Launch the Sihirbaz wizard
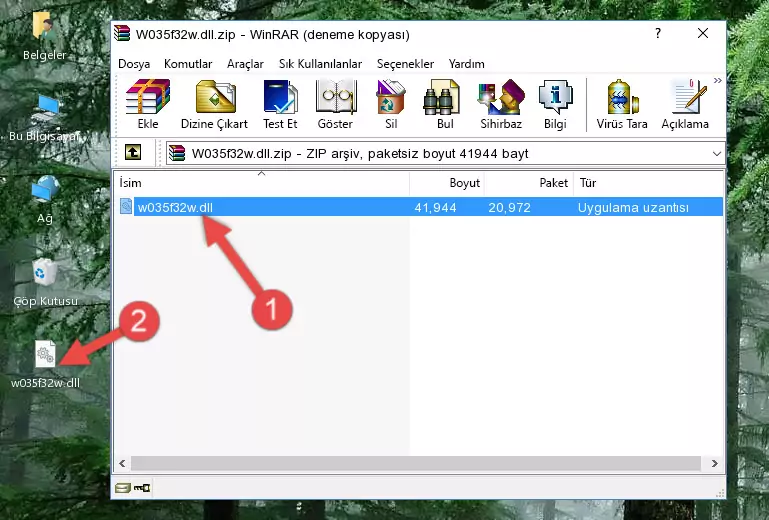Image resolution: width=769 pixels, height=520 pixels. 501,104
